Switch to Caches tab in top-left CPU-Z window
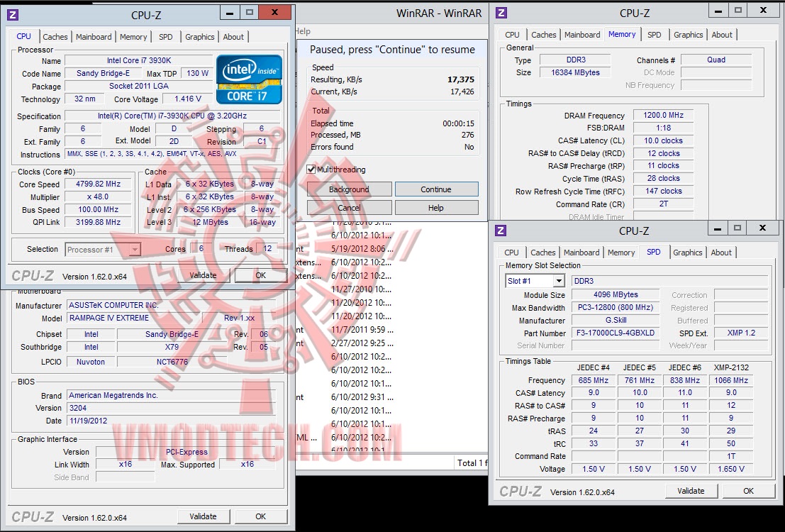Screen dimensions: 785x532 point(55,37)
